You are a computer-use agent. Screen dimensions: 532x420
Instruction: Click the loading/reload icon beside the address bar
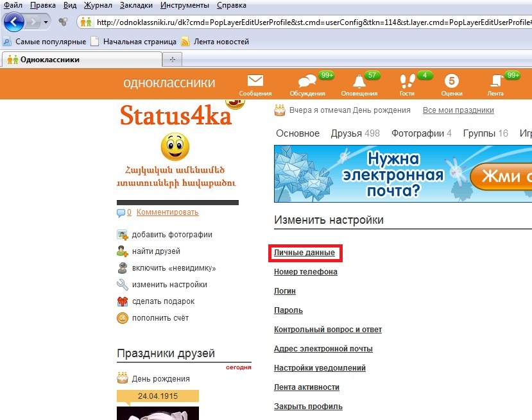pos(63,22)
